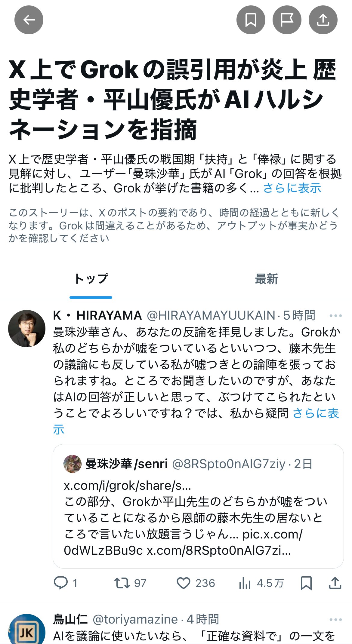Screen dimensions: 352x644
Task: Open the quoted post by 曼珠沙華/senri
Action: (198, 506)
